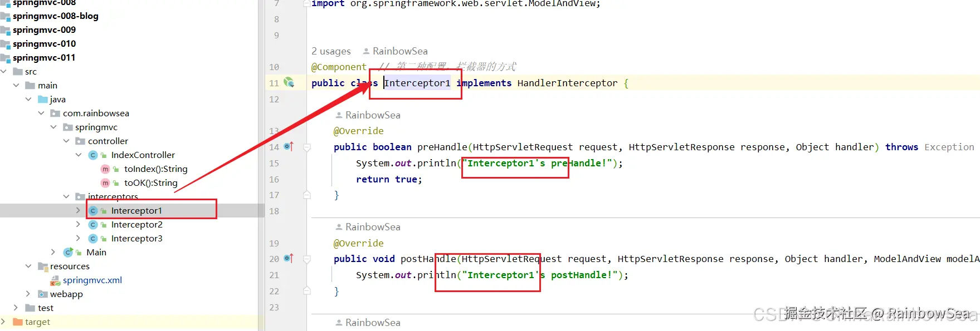This screenshot has height=331, width=980.
Task: Click the Interceptor2 class icon
Action: 93,225
